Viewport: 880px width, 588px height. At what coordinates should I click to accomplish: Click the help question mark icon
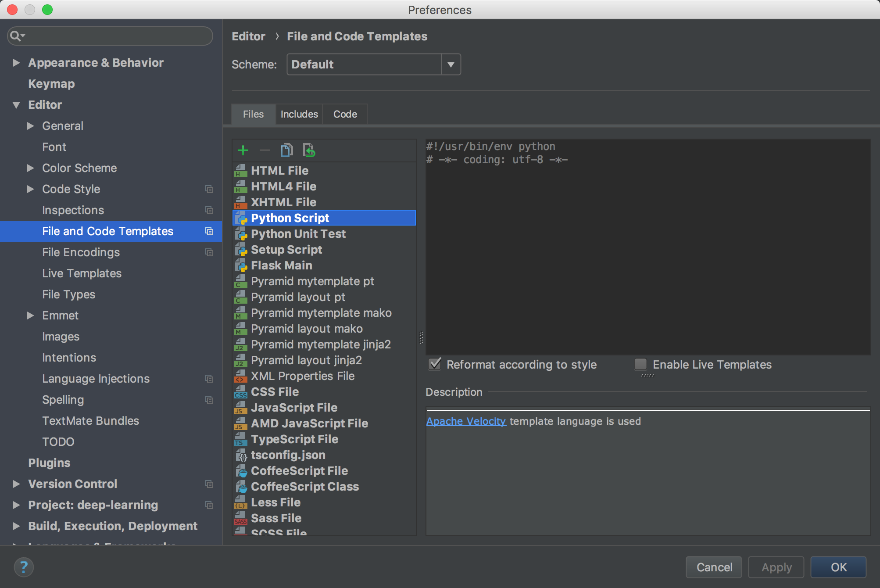[x=24, y=567]
